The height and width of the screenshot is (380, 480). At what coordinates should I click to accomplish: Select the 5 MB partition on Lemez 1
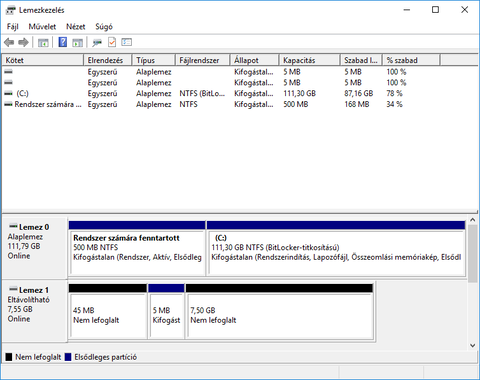point(166,311)
